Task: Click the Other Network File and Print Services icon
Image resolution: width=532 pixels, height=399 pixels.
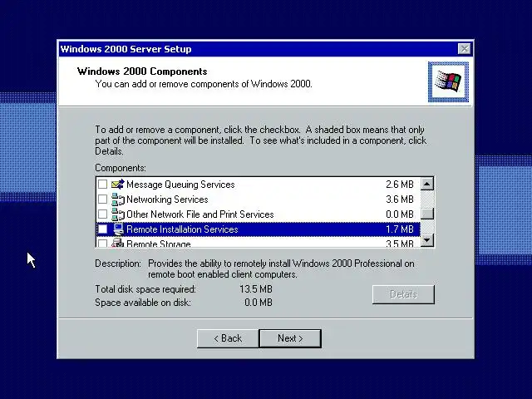Action: click(118, 214)
